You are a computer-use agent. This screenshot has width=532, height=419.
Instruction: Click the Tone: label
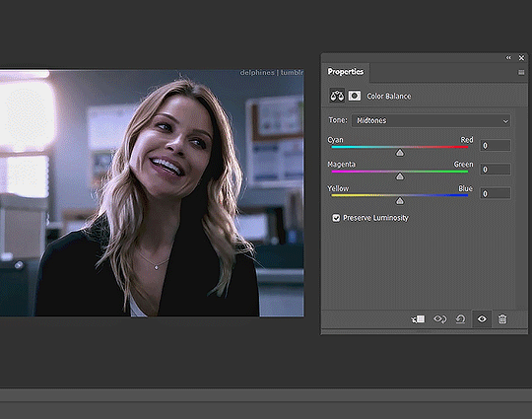(338, 120)
